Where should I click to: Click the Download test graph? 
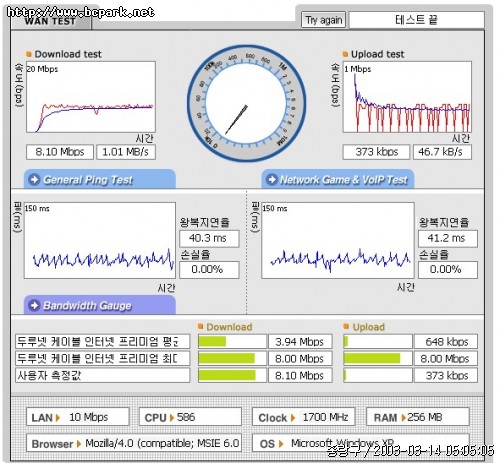pos(91,97)
